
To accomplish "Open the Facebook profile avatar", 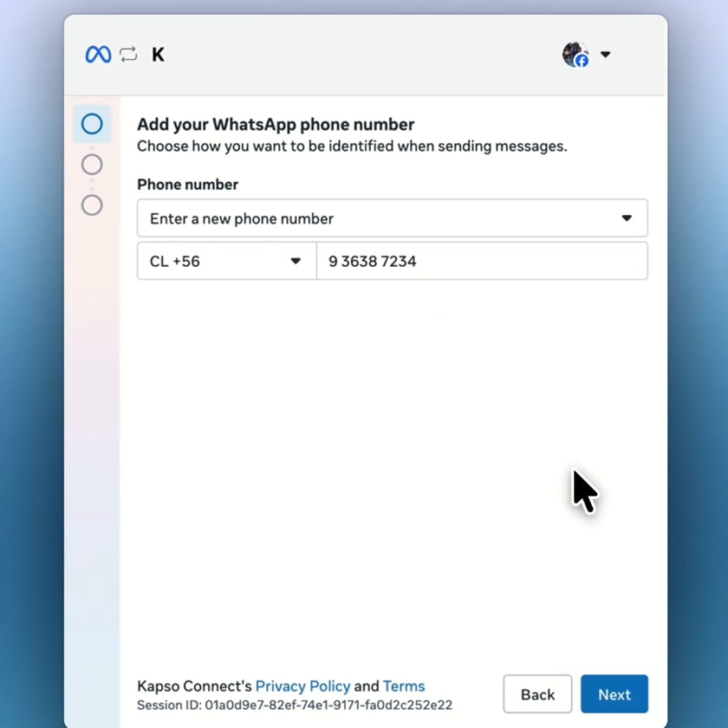I will [x=575, y=55].
